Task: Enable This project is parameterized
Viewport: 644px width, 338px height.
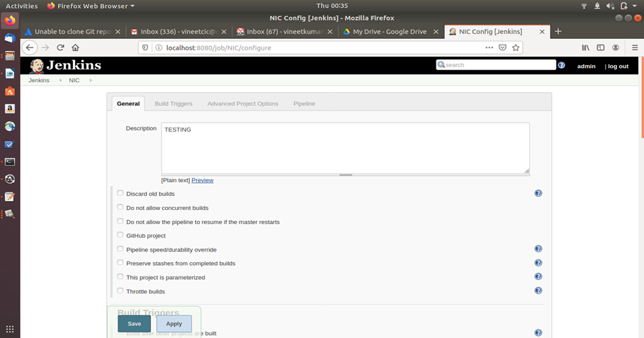Action: point(120,276)
